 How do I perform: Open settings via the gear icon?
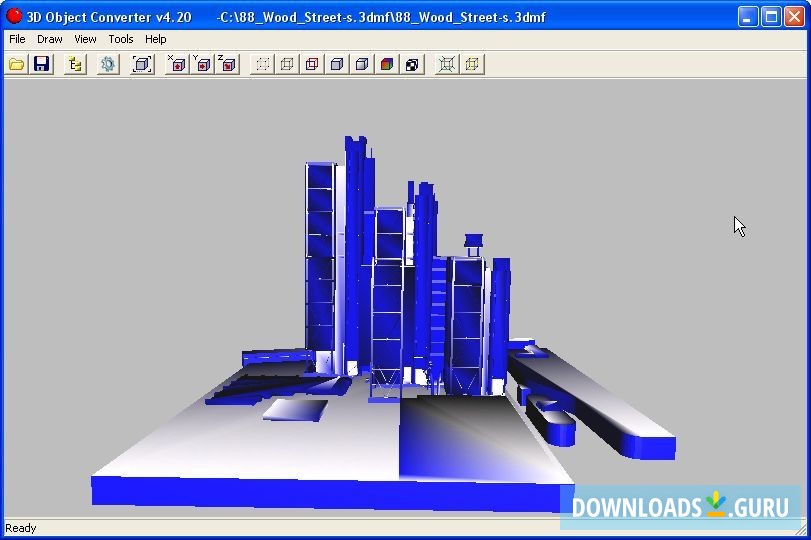[108, 64]
